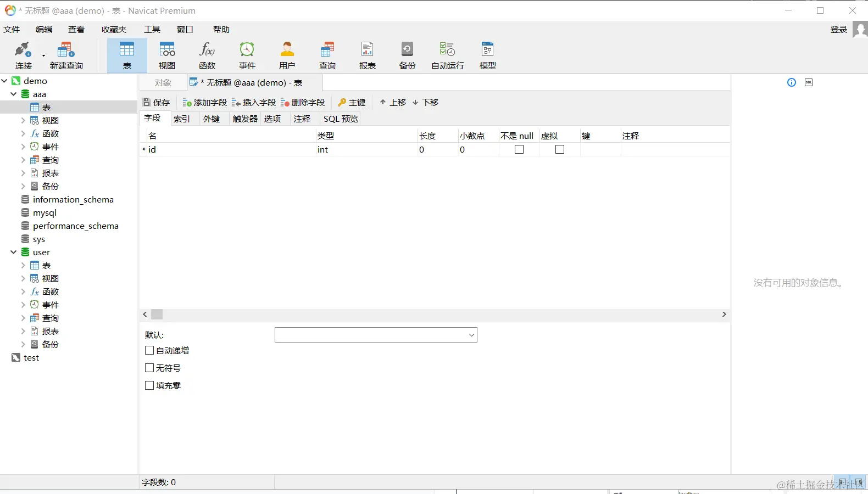Open the 查询 (Query) toolbar icon
This screenshot has height=494, width=868.
(327, 55)
